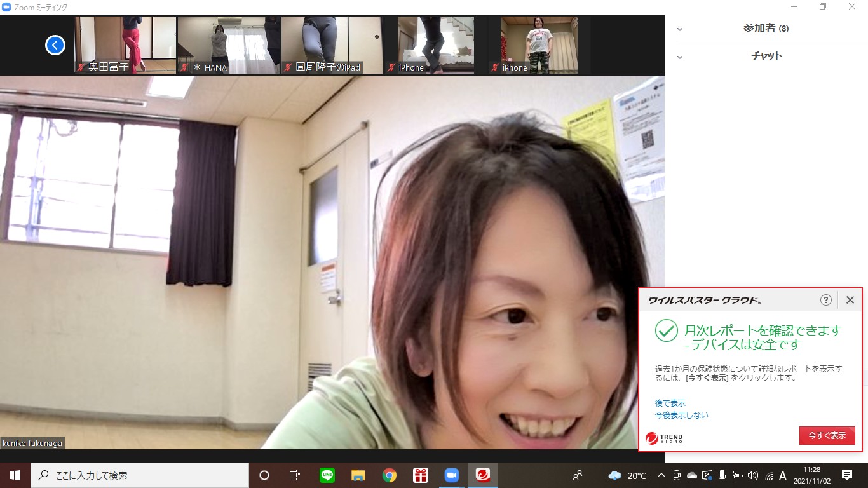The image size is (868, 488).
Task: Click the 参加者 (8) heading text
Action: (766, 29)
